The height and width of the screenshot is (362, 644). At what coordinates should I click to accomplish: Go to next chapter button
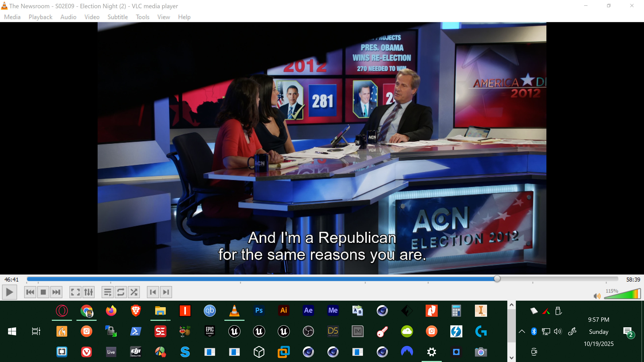coord(166,292)
